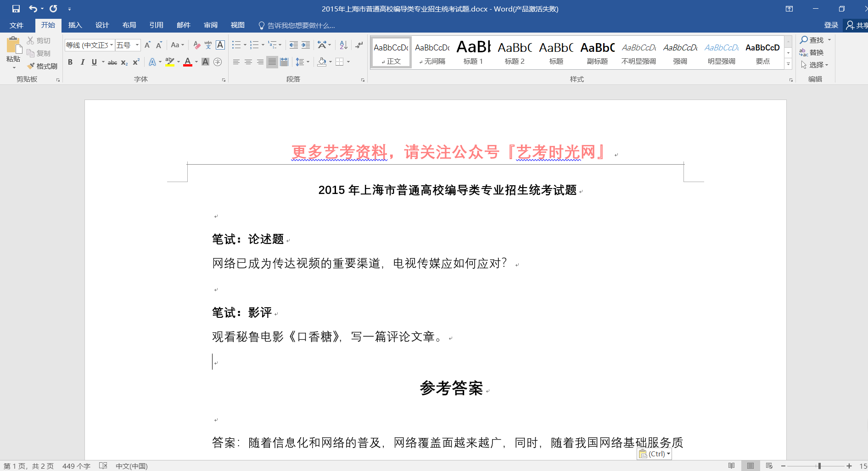Open the font size dropdown (五号)
Viewport: 868px width, 471px height.
tap(137, 45)
